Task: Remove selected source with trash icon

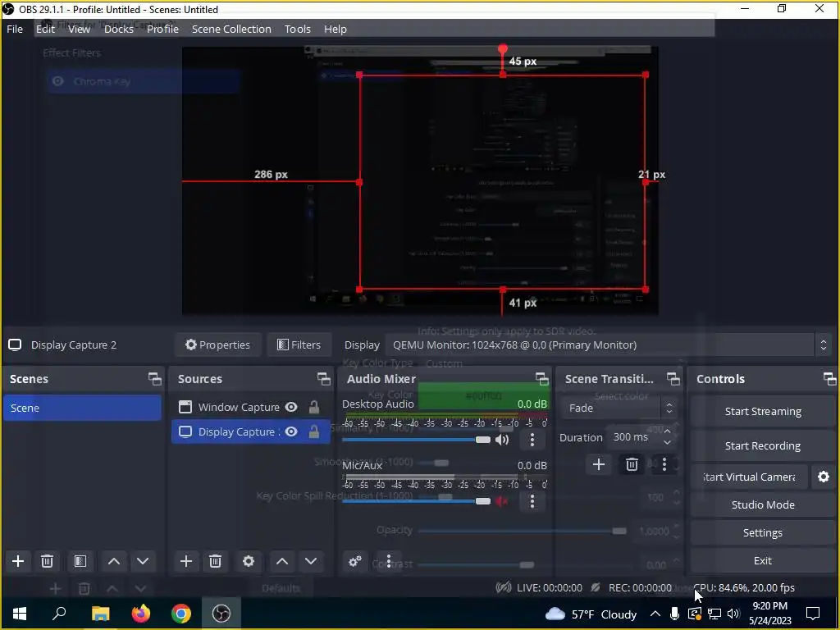Action: (216, 561)
